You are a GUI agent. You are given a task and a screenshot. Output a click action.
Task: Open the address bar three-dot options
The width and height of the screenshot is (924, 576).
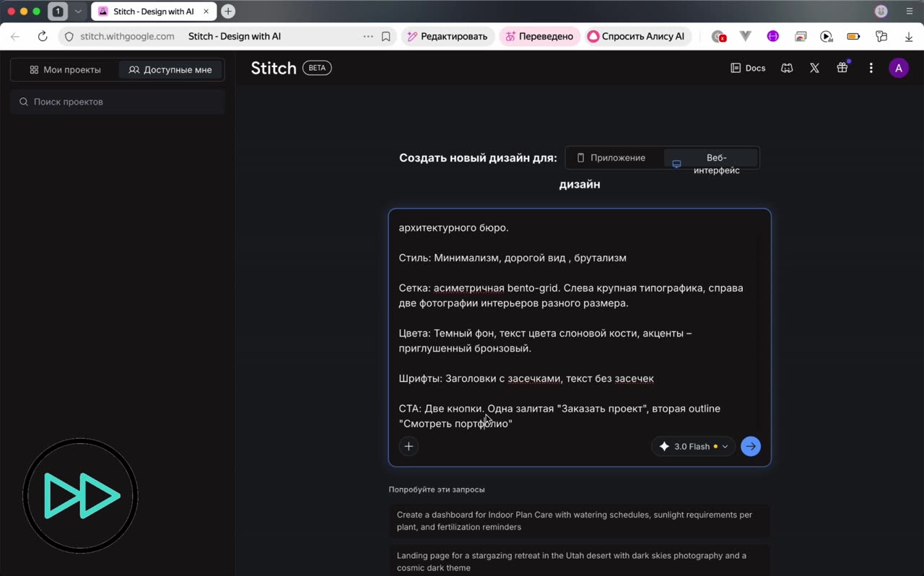(368, 36)
